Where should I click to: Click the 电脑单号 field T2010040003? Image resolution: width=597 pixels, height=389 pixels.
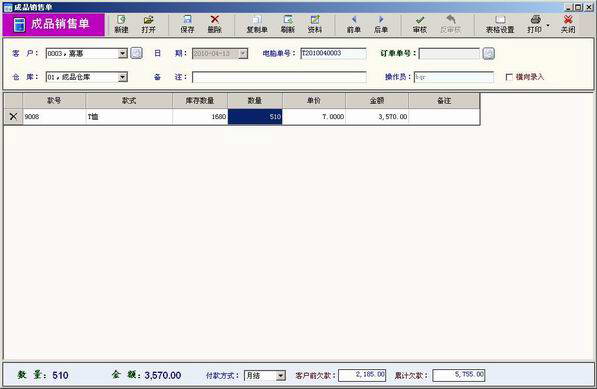click(x=333, y=54)
